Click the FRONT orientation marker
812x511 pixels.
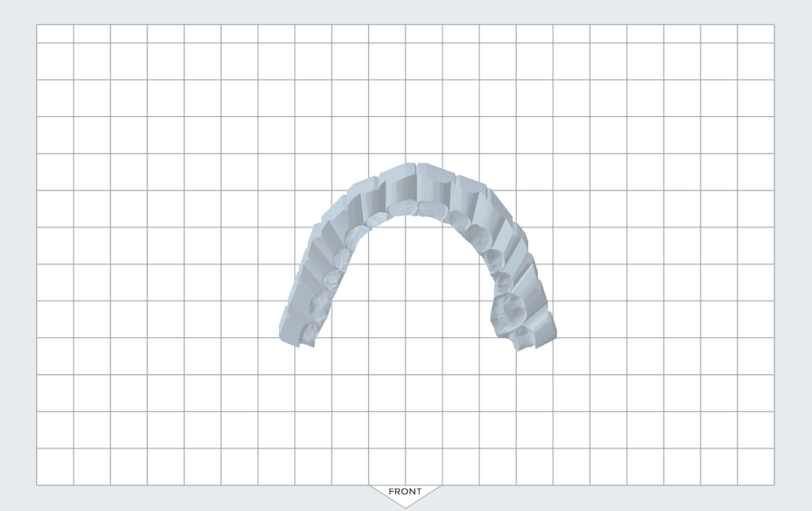pyautogui.click(x=405, y=492)
